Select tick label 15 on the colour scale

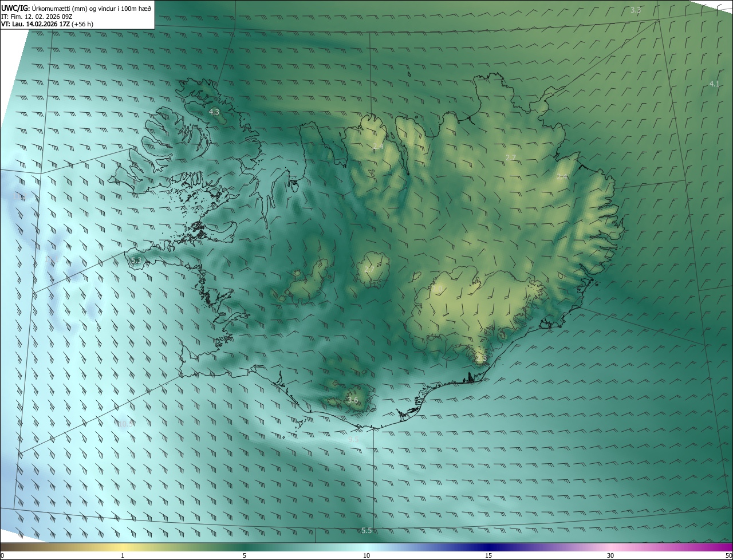[x=488, y=555]
